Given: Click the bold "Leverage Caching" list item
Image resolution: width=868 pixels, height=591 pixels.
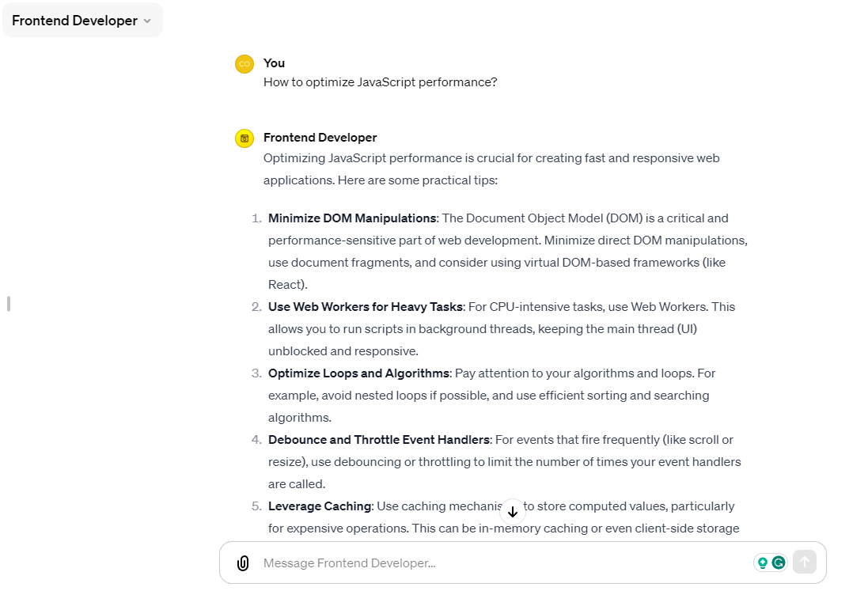Looking at the screenshot, I should 319,506.
